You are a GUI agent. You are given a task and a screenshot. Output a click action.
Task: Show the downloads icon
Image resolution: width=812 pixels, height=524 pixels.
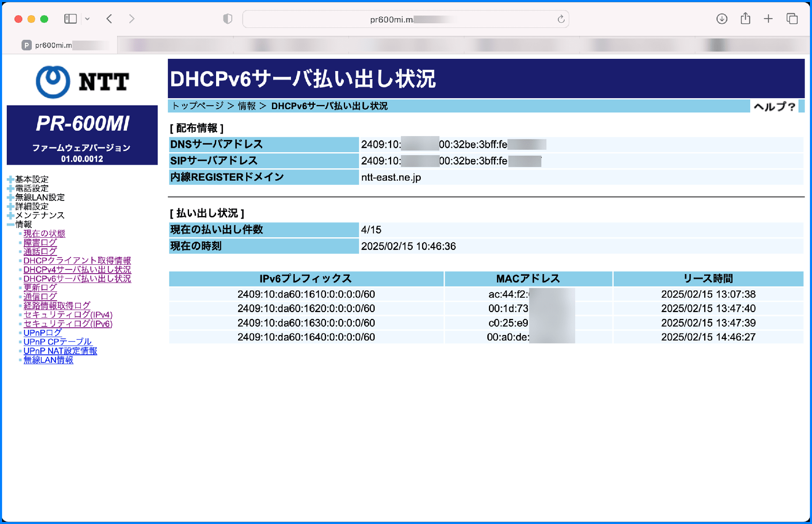pos(722,19)
